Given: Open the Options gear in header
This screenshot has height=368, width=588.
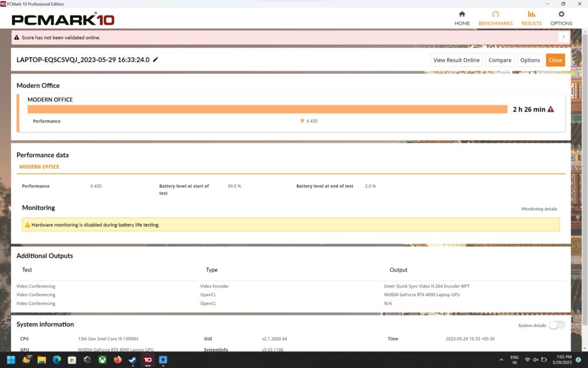Looking at the screenshot, I should pos(561,18).
